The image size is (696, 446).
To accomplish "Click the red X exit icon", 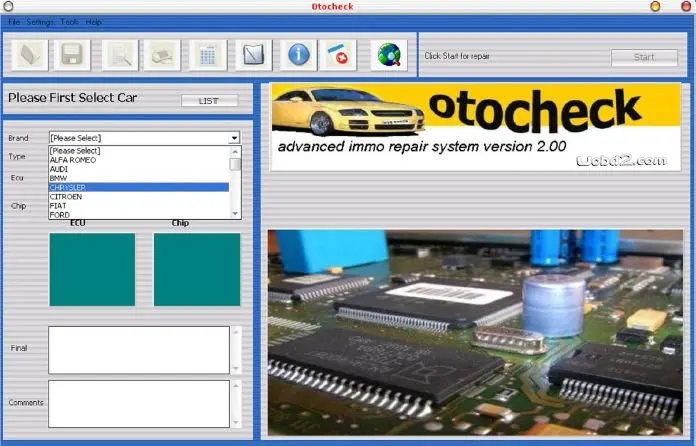I will coord(338,55).
